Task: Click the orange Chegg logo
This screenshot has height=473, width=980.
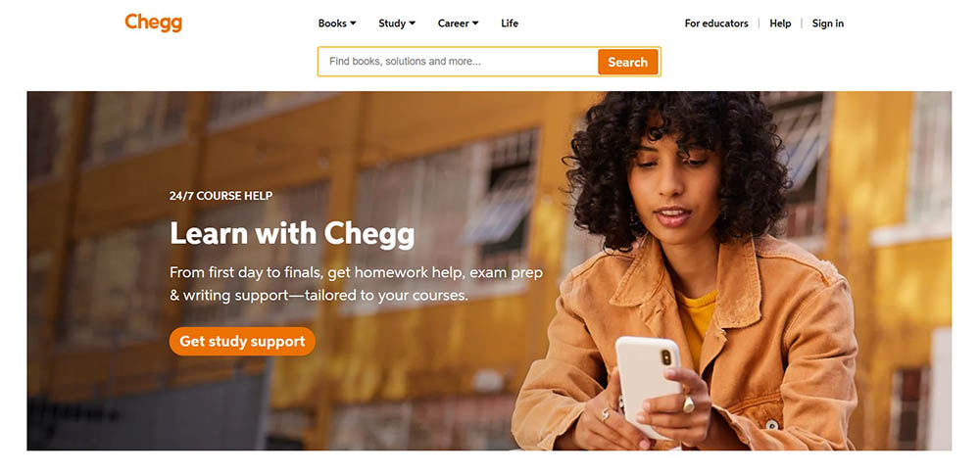Action: pos(153,23)
